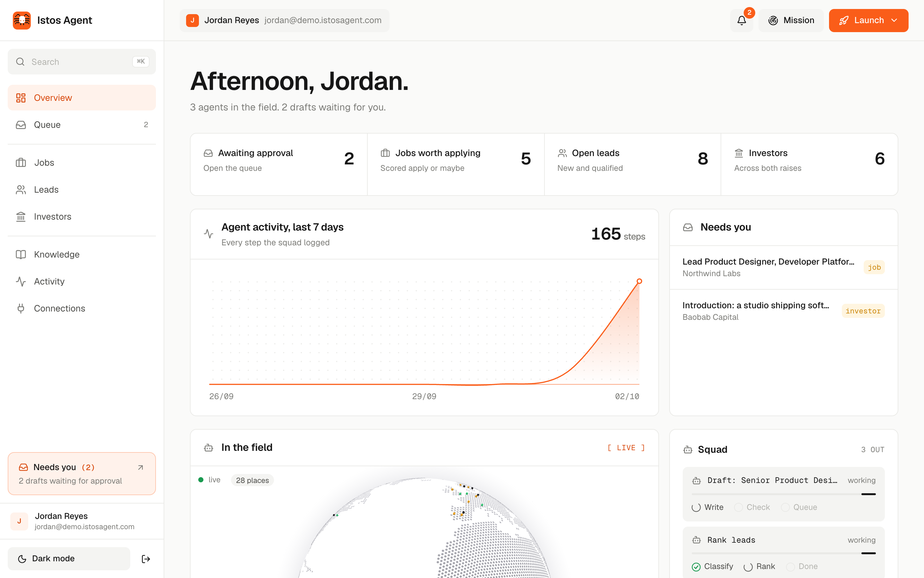Click the Write step indicator
The width and height of the screenshot is (924, 578).
tap(696, 507)
